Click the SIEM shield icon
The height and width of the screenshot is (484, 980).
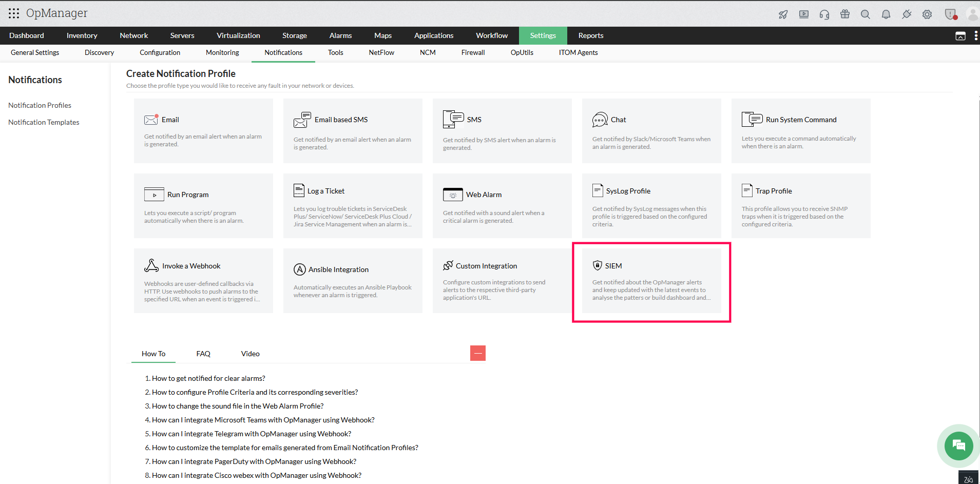[x=598, y=265]
